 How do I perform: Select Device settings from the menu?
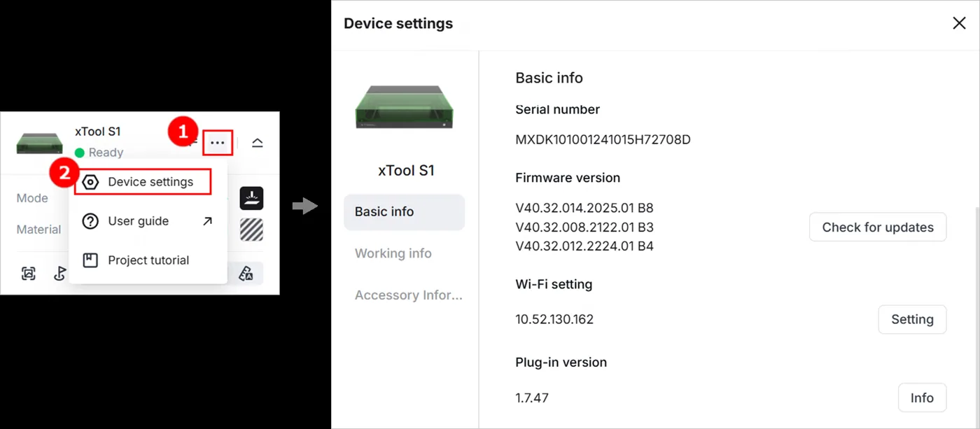pos(143,182)
